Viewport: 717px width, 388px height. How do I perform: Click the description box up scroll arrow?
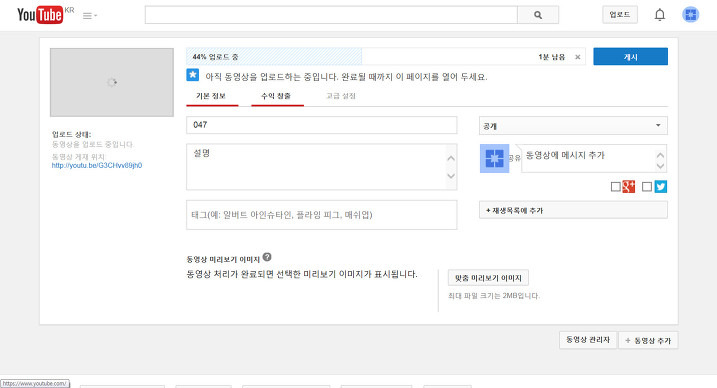point(451,158)
